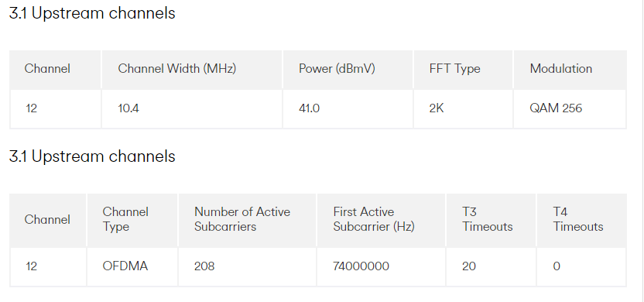Viewport: 644px width, 302px height.
Task: Click Number of Active Subcarriers header
Action: coord(242,219)
